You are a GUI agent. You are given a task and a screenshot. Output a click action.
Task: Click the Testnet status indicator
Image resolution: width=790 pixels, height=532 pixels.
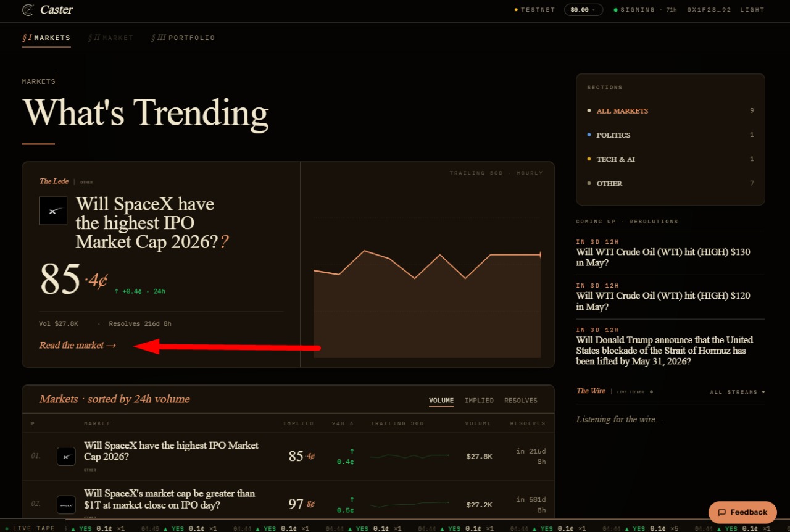point(534,10)
